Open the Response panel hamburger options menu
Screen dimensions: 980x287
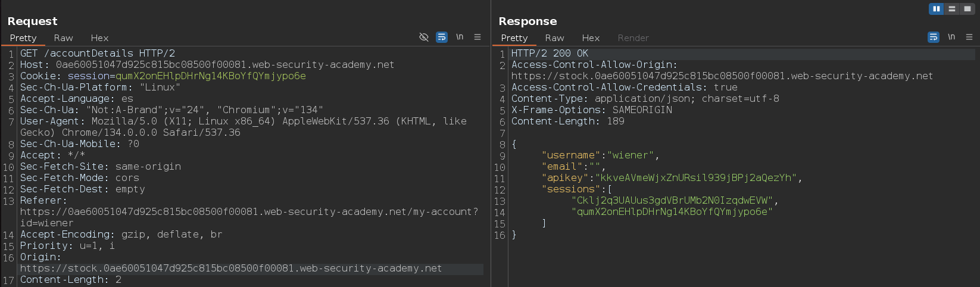click(969, 37)
